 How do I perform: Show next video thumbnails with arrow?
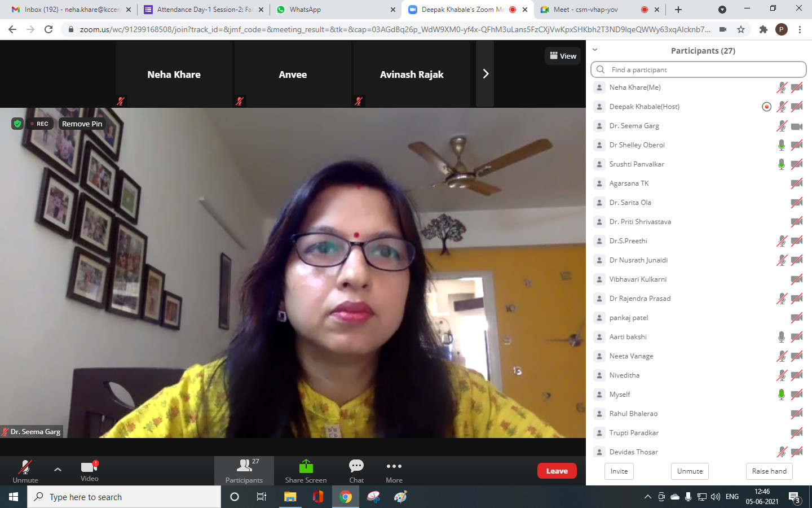(485, 74)
